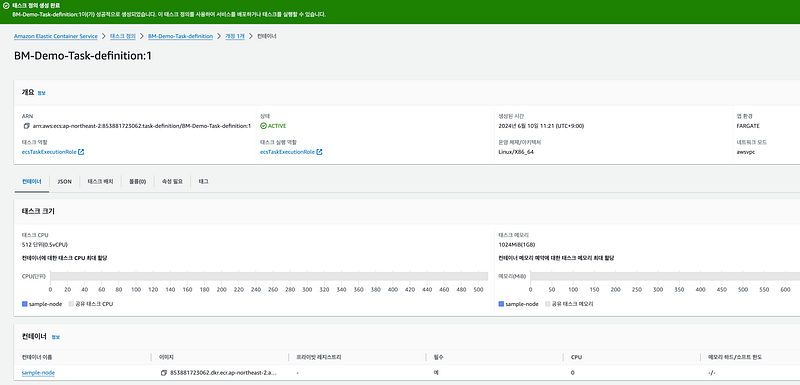Open the 볼륨(0) tab
Image resolution: width=800 pixels, height=385 pixels.
point(138,182)
